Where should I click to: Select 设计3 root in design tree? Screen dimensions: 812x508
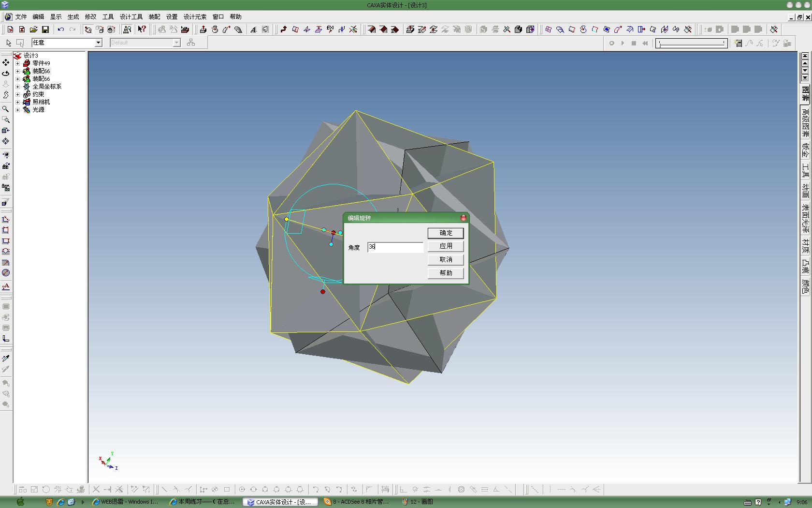click(30, 56)
